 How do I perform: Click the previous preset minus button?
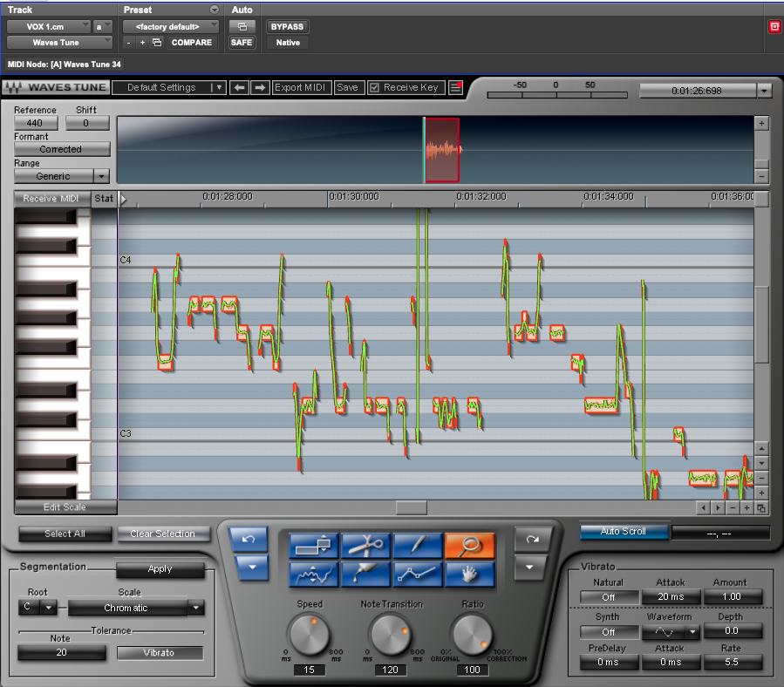128,43
